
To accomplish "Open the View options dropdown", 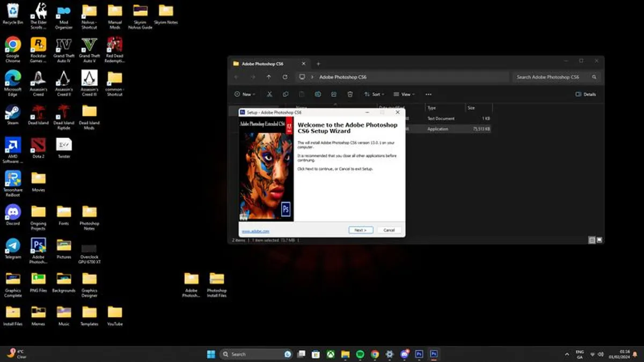I will click(405, 94).
